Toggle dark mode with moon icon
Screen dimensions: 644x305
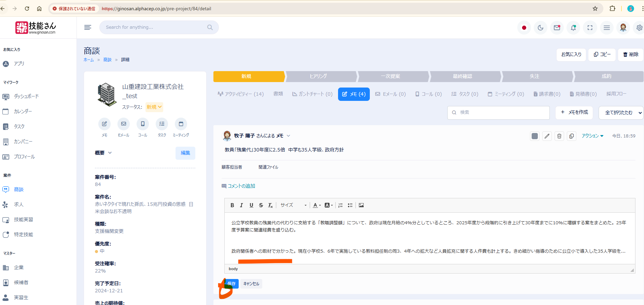pyautogui.click(x=541, y=28)
